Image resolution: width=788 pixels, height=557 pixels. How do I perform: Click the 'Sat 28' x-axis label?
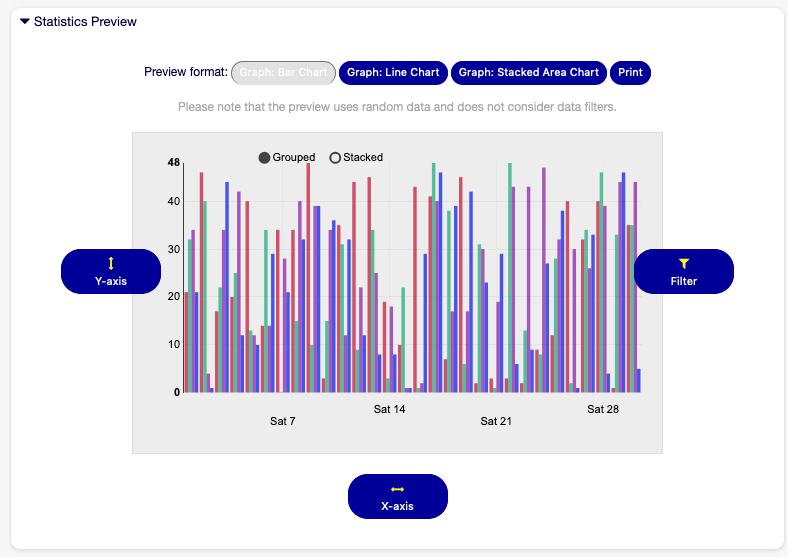click(x=603, y=409)
